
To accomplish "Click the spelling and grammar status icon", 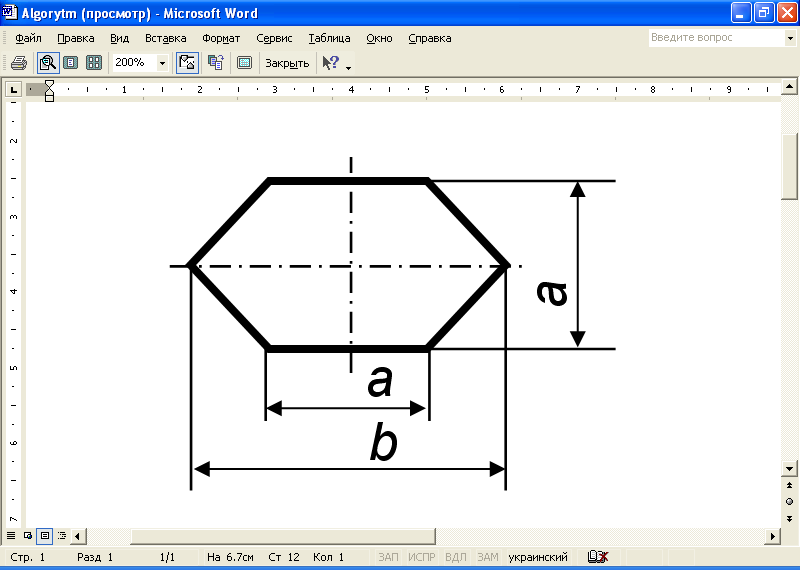I will click(x=597, y=557).
